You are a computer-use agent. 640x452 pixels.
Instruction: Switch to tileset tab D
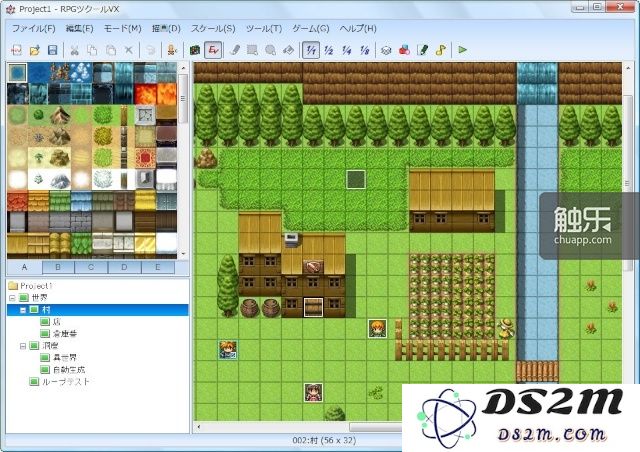tap(124, 267)
